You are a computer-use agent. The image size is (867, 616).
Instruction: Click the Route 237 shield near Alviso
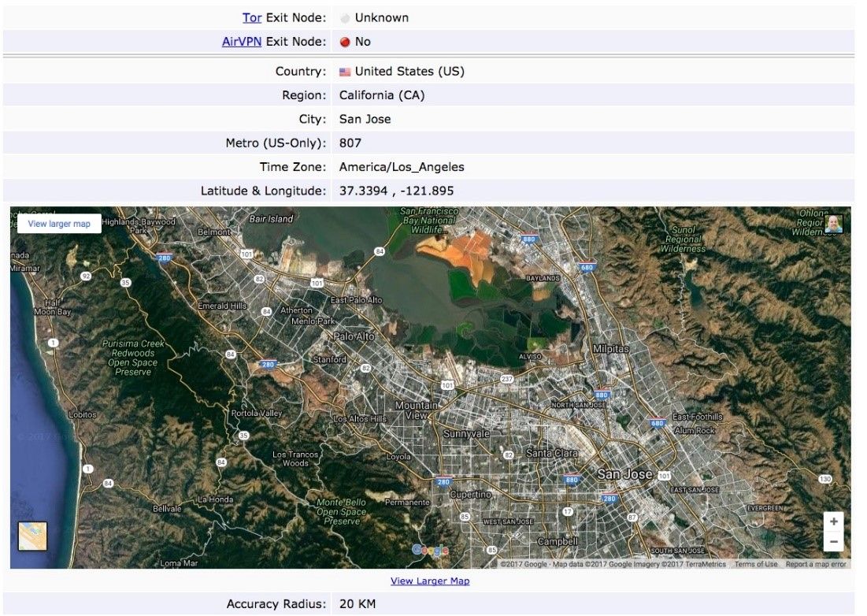[507, 379]
